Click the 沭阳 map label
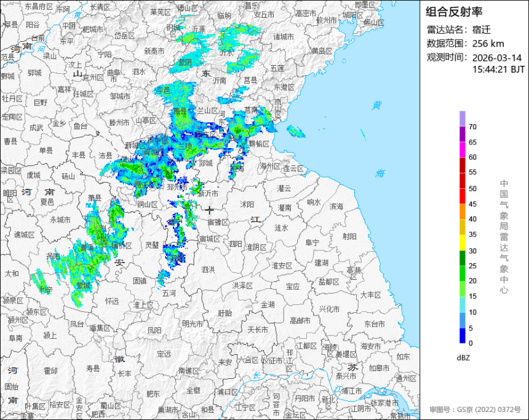This screenshot has height=420, width=529. [247, 204]
